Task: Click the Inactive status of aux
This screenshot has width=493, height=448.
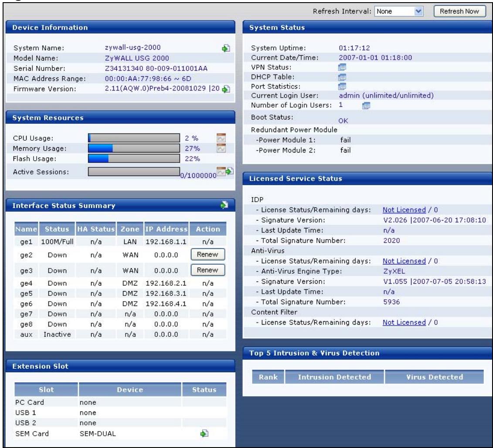Action: point(57,334)
